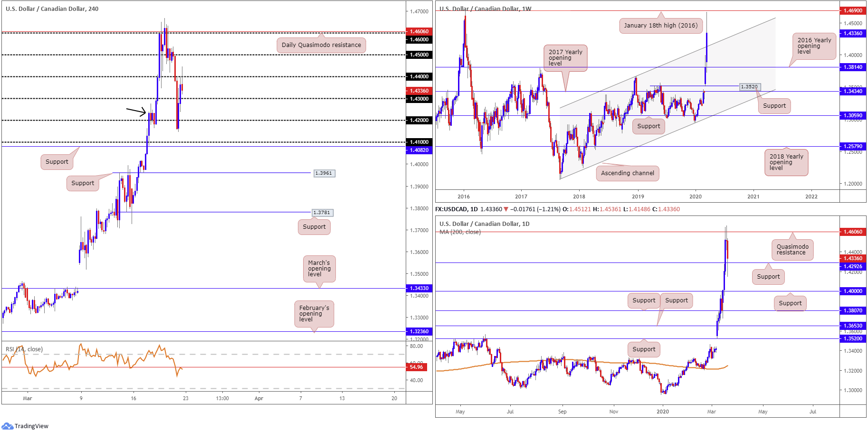Click the 1.46060 price label on 240 chart
The height and width of the screenshot is (431, 868).
point(419,31)
